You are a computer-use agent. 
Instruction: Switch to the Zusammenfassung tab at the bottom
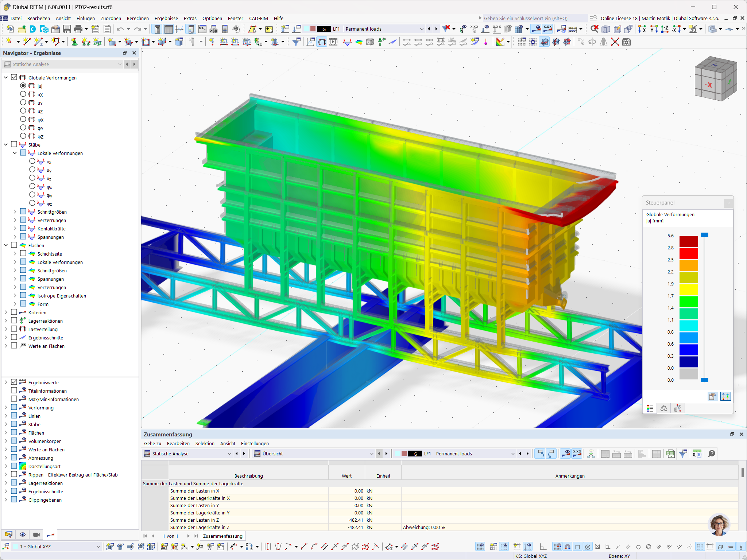[222, 536]
